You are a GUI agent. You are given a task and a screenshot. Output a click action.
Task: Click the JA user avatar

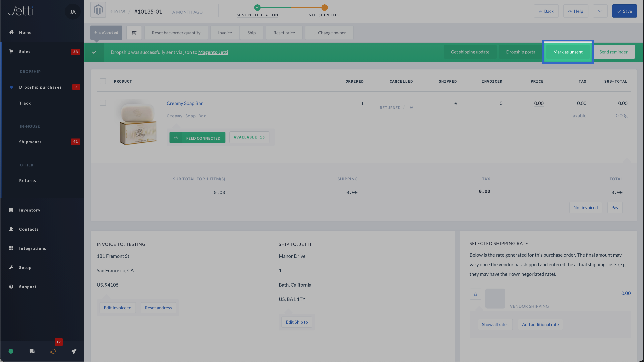pyautogui.click(x=73, y=12)
